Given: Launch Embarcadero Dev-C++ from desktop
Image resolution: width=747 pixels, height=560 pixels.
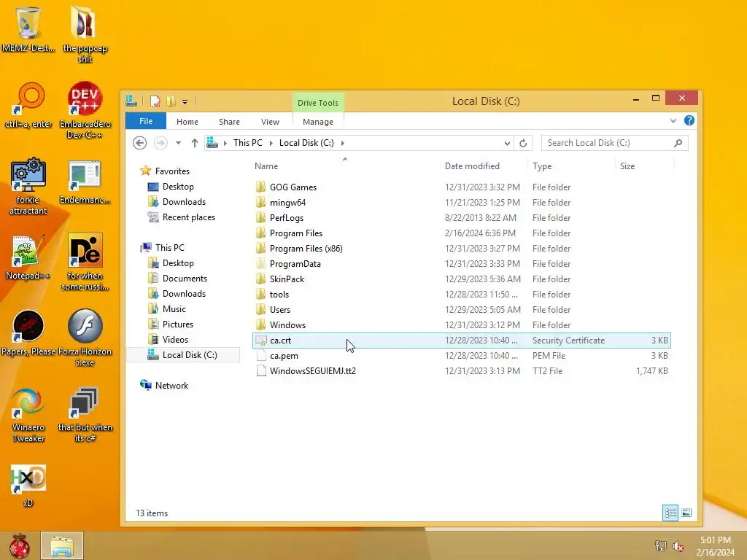Looking at the screenshot, I should coord(85,111).
